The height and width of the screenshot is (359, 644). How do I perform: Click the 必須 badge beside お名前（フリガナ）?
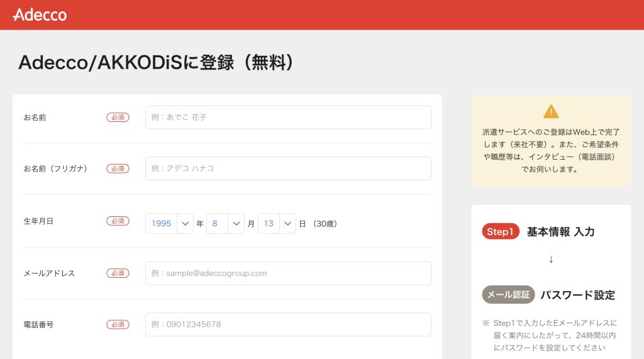pos(118,168)
